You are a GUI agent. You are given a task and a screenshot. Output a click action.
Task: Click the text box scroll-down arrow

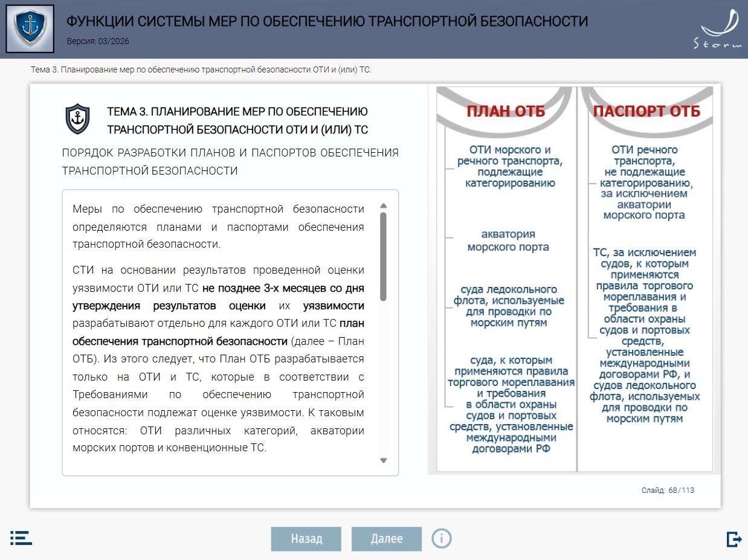383,460
